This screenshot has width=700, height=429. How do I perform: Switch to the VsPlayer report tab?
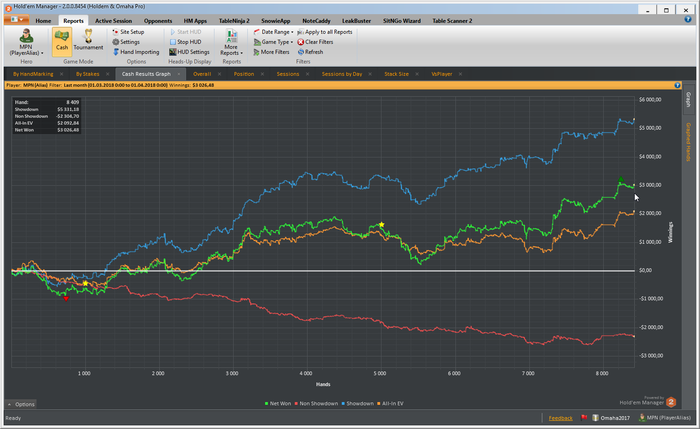click(x=442, y=74)
